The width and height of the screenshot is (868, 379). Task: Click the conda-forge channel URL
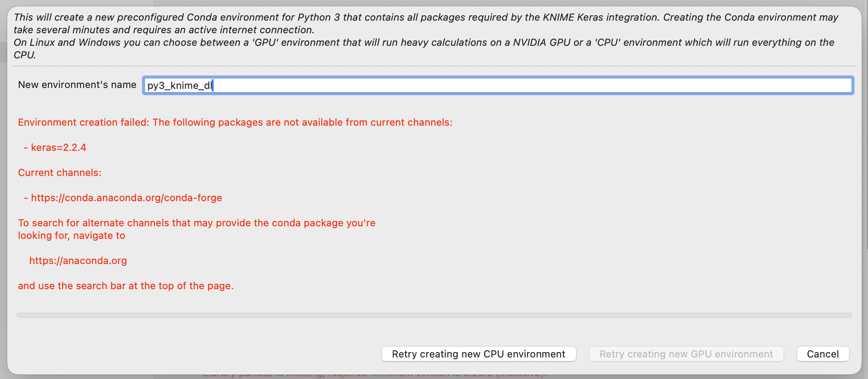tap(126, 198)
